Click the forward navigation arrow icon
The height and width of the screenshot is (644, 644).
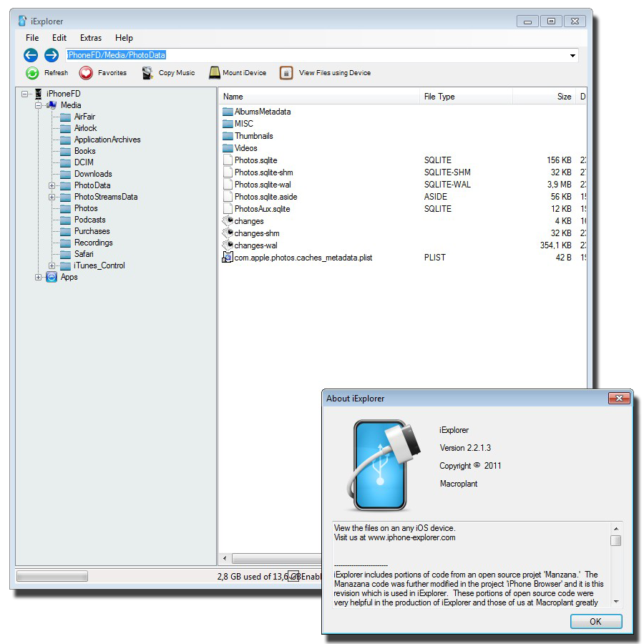click(52, 55)
